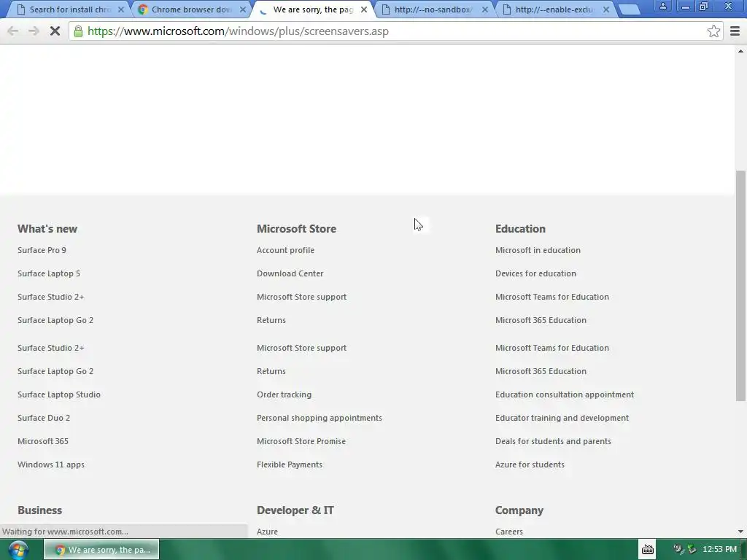747x560 pixels.
Task: Click the browser forward arrow
Action: pos(34,31)
